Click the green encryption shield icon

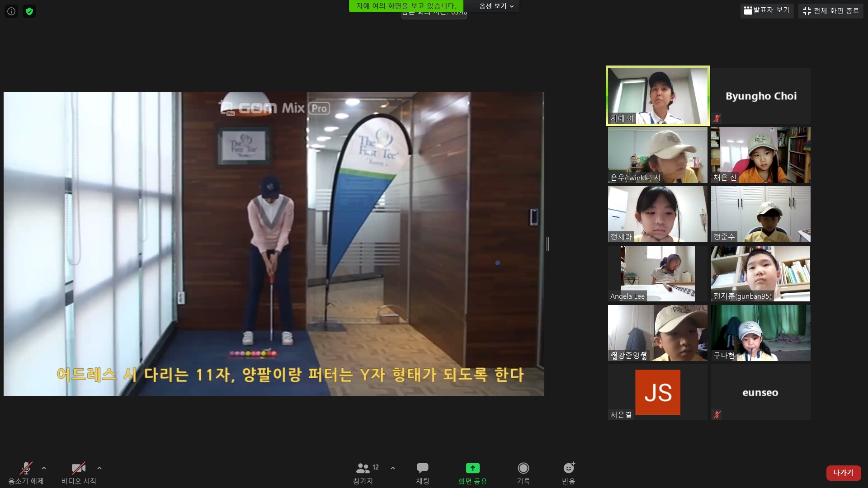29,11
